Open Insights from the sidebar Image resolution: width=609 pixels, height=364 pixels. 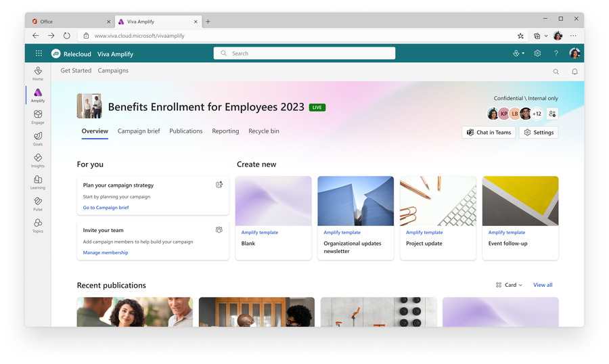click(38, 160)
